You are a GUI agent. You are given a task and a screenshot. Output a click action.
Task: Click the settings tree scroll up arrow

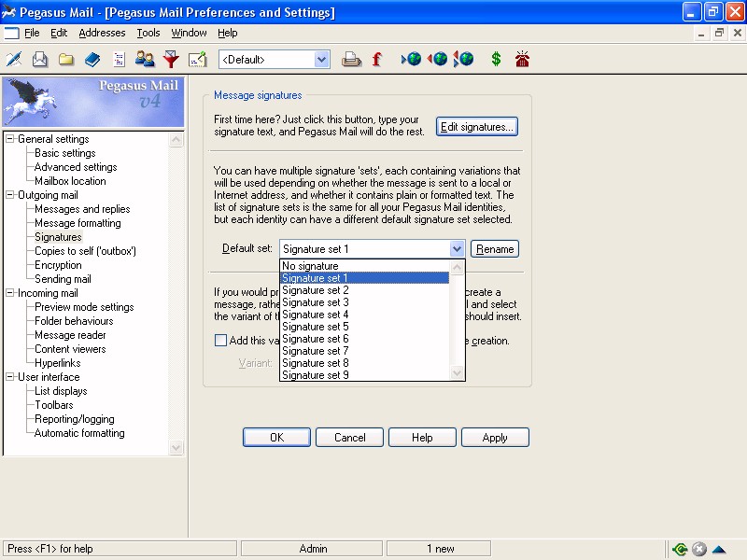coord(176,139)
